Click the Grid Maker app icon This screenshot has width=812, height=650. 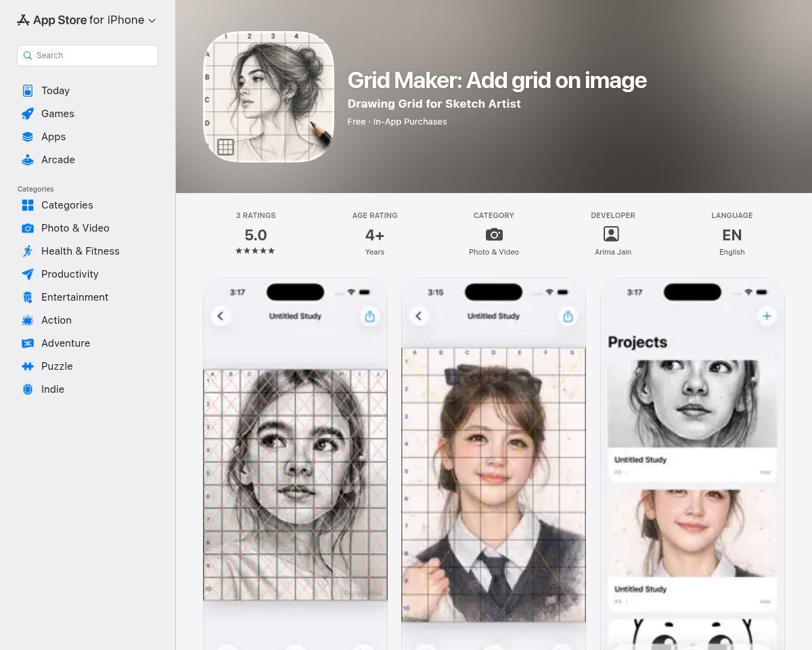click(x=269, y=97)
